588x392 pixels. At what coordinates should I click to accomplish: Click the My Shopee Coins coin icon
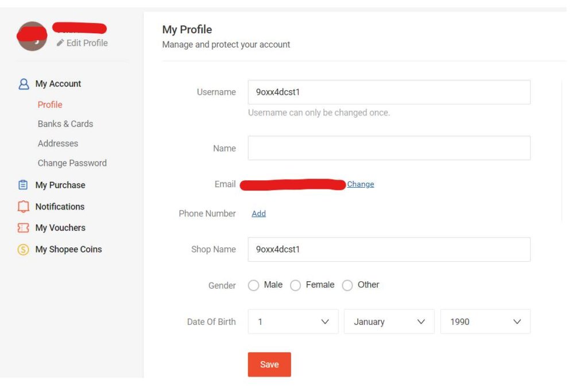click(22, 249)
